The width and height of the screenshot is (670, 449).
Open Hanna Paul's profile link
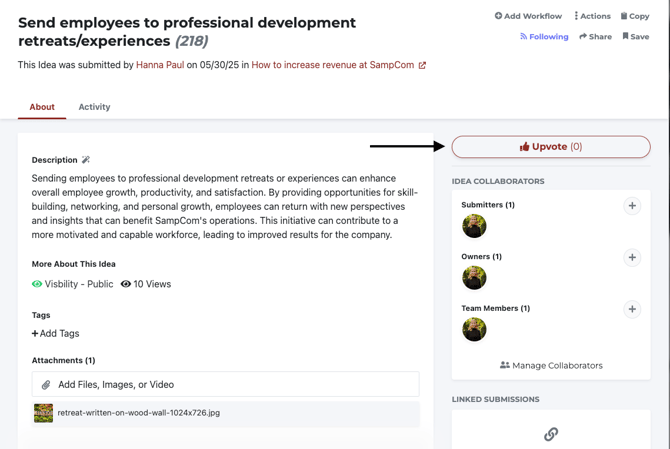coord(160,65)
